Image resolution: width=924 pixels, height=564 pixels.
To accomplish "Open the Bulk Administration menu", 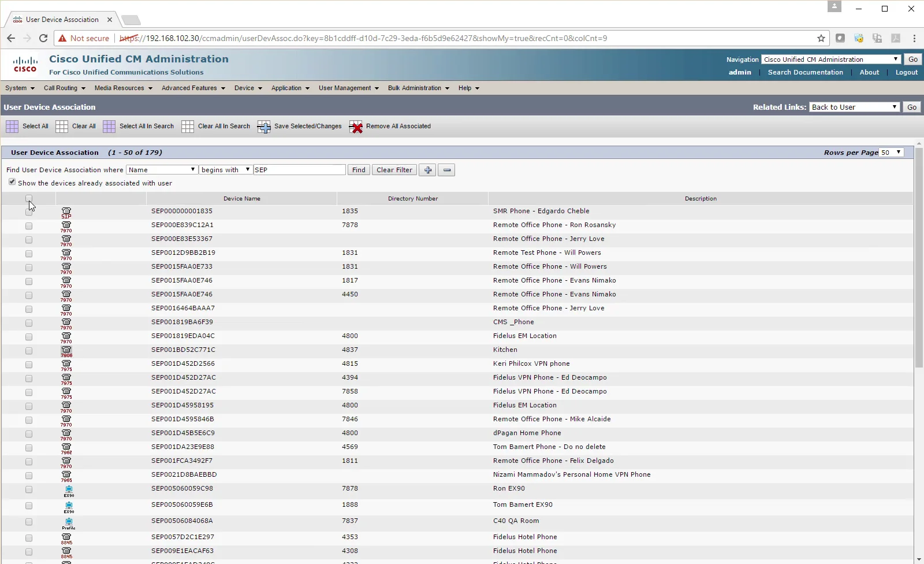I will (x=418, y=88).
